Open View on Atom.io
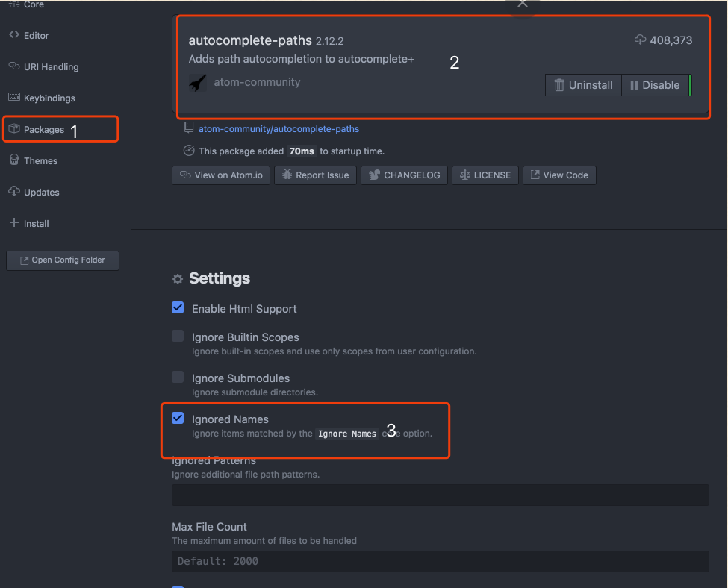The image size is (728, 588). coord(221,175)
